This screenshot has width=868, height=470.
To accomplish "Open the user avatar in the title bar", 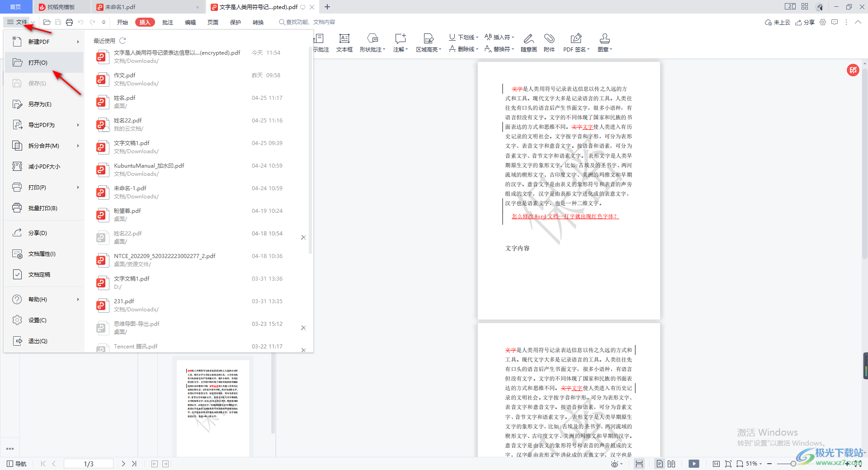I will 820,7.
